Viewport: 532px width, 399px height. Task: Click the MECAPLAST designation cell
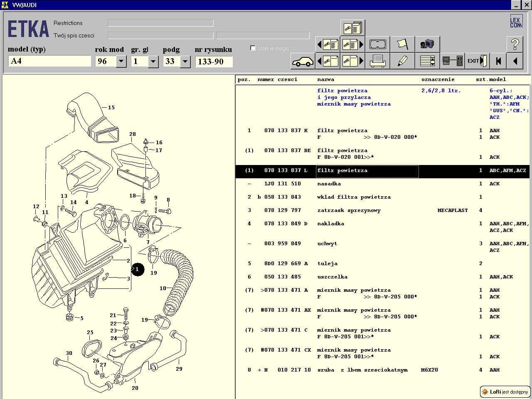453,210
